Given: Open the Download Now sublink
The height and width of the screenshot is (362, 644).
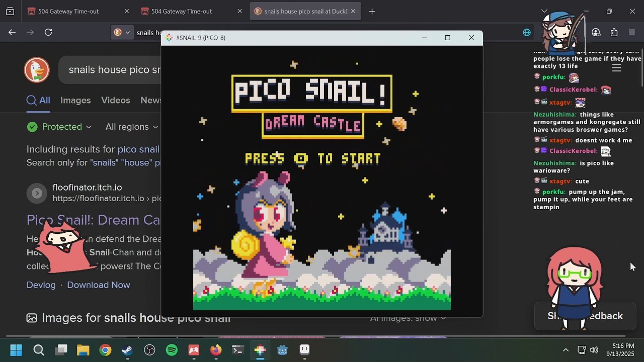Looking at the screenshot, I should coord(99,285).
